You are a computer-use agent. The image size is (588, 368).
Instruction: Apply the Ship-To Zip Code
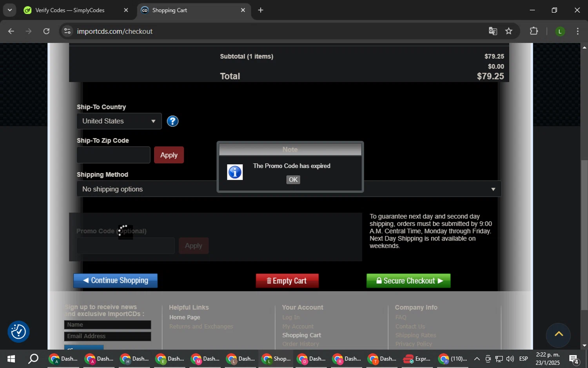169,155
